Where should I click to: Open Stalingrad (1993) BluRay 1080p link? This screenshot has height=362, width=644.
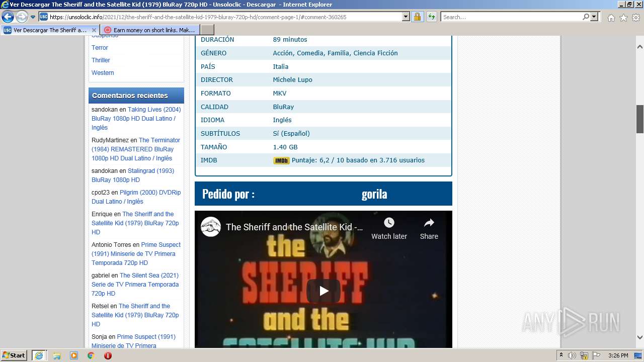(133, 175)
